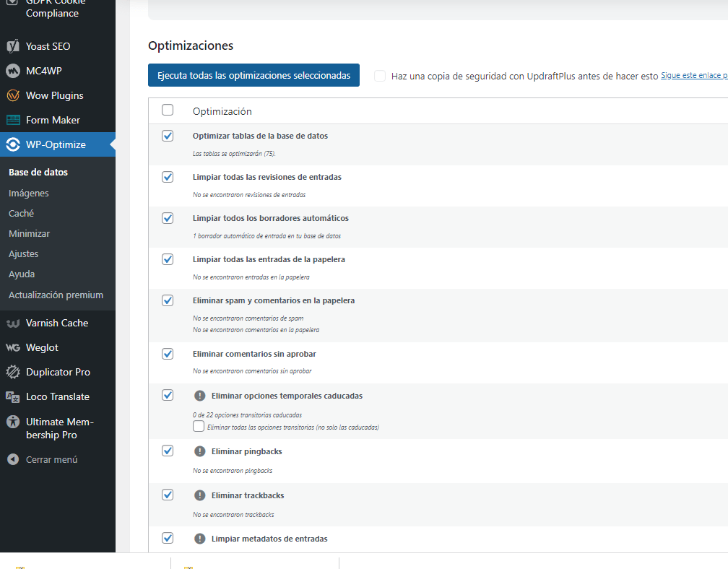Screen dimensions: 728x569
Task: Click '1 borrador automático de entrada' text
Action: 266,236
